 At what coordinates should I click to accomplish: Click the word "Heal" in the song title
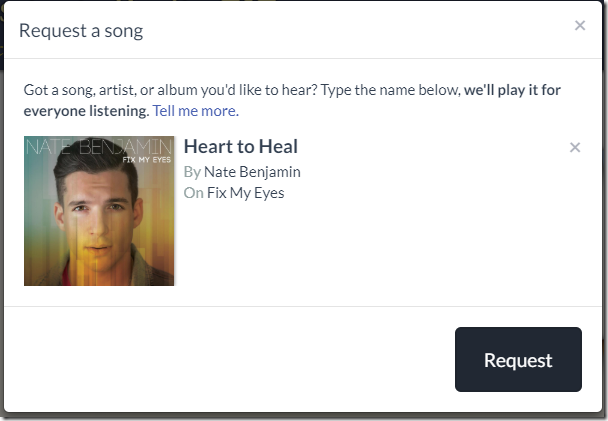(278, 147)
